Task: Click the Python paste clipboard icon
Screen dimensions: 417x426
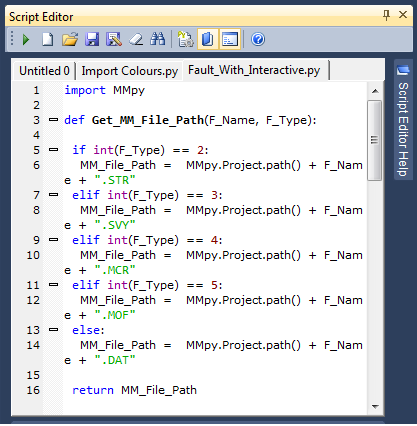Action: pyautogui.click(x=185, y=40)
